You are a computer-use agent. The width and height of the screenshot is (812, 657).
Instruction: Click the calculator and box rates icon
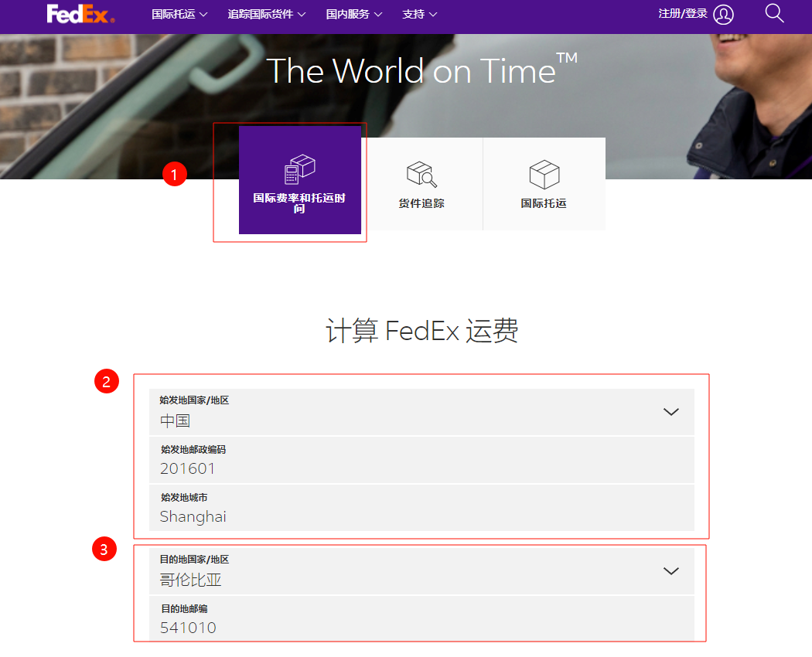coord(300,169)
